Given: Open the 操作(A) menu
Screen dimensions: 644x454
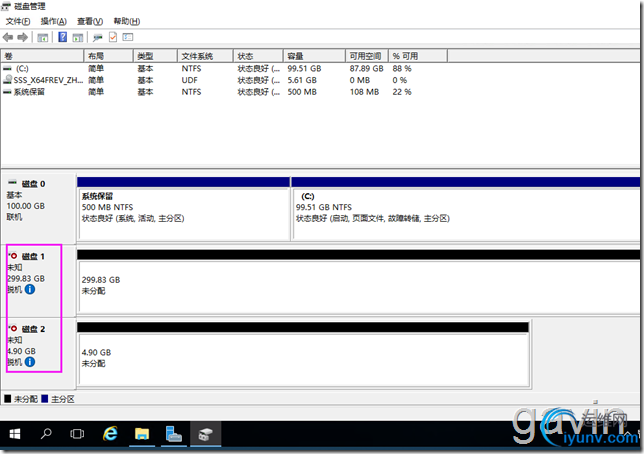Looking at the screenshot, I should [x=54, y=21].
